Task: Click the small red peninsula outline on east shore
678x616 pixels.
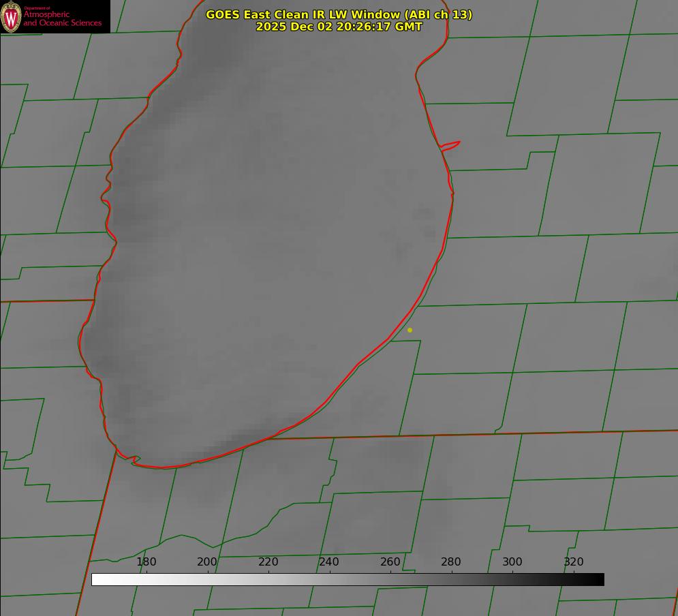Action: point(451,145)
